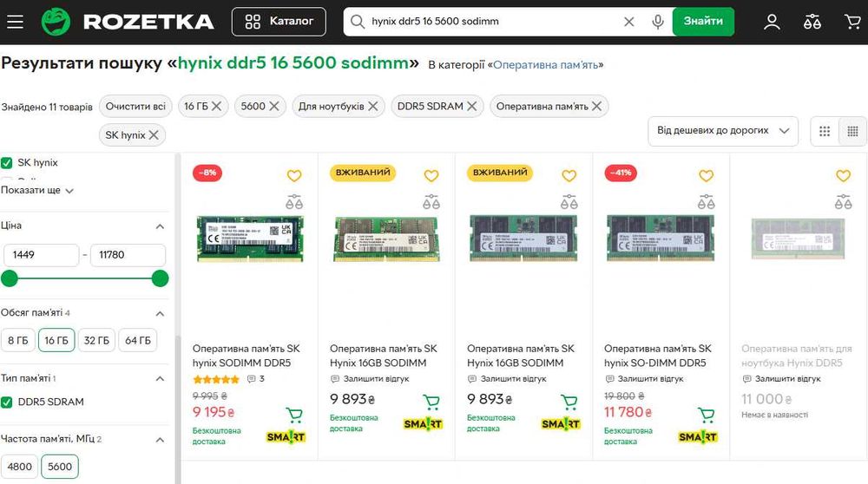
Task: Deselect the 16 ГБ memory size option
Action: point(56,340)
